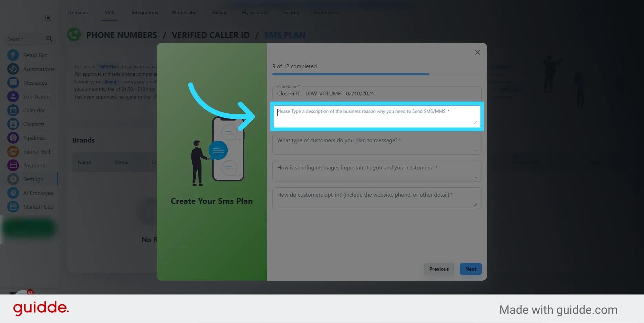
Task: Open the VERIFIED CALLER ID breadcrumb
Action: pyautogui.click(x=210, y=35)
